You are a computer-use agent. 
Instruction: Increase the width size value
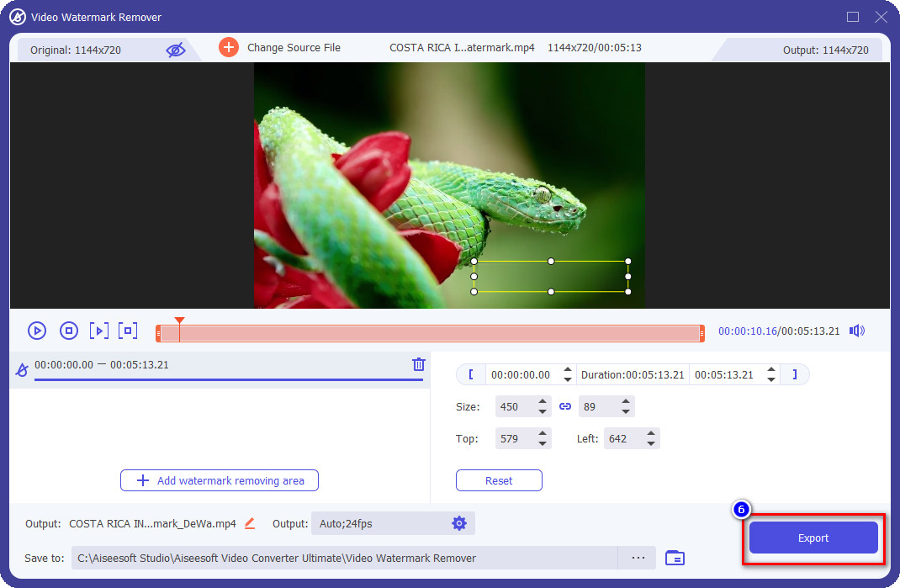[543, 402]
